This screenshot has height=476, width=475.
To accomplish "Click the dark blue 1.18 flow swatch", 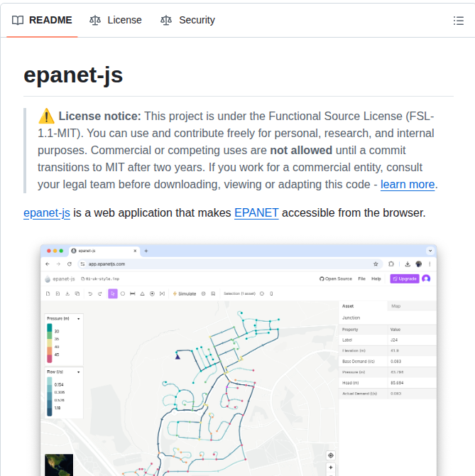I will (x=50, y=412).
